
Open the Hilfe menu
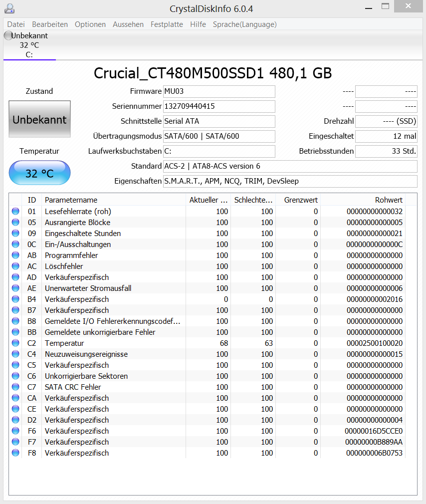point(198,24)
